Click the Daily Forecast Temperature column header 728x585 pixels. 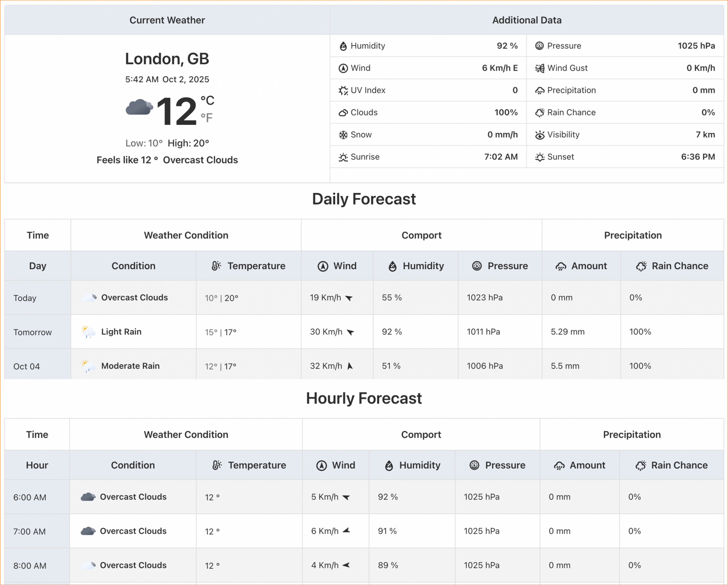coord(249,266)
